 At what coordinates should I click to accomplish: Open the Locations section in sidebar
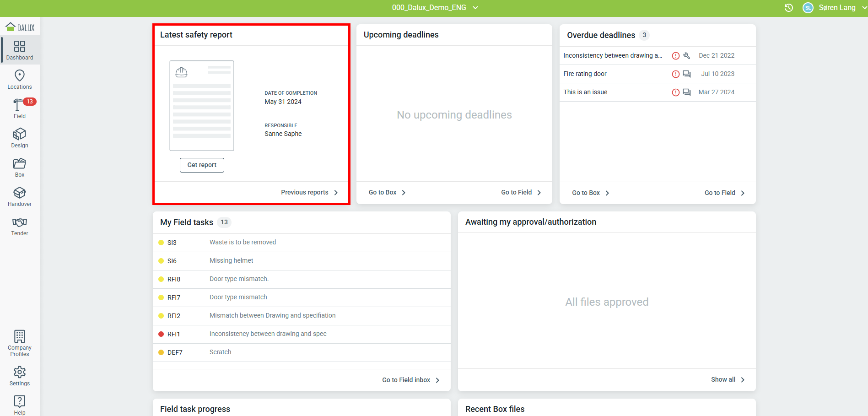click(20, 80)
